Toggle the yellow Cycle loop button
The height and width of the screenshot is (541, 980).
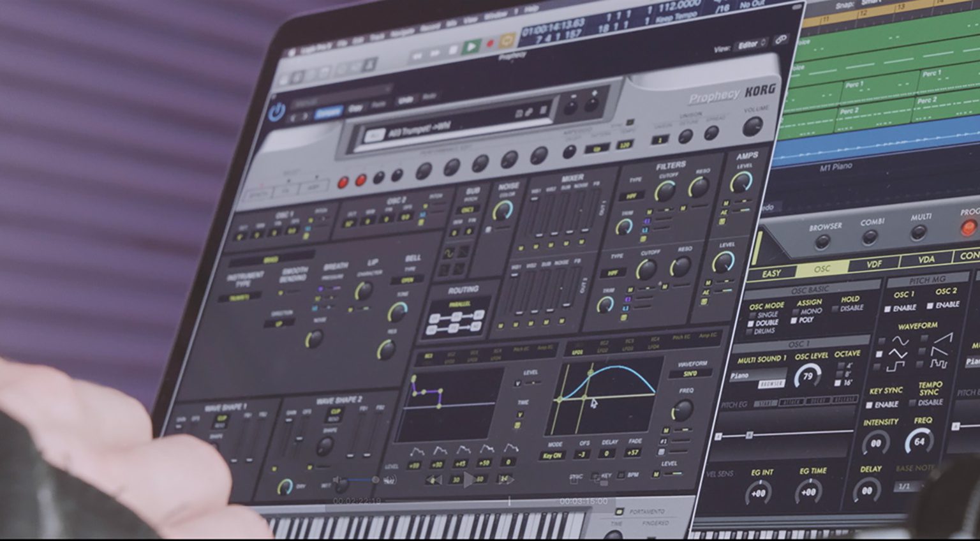click(x=507, y=41)
